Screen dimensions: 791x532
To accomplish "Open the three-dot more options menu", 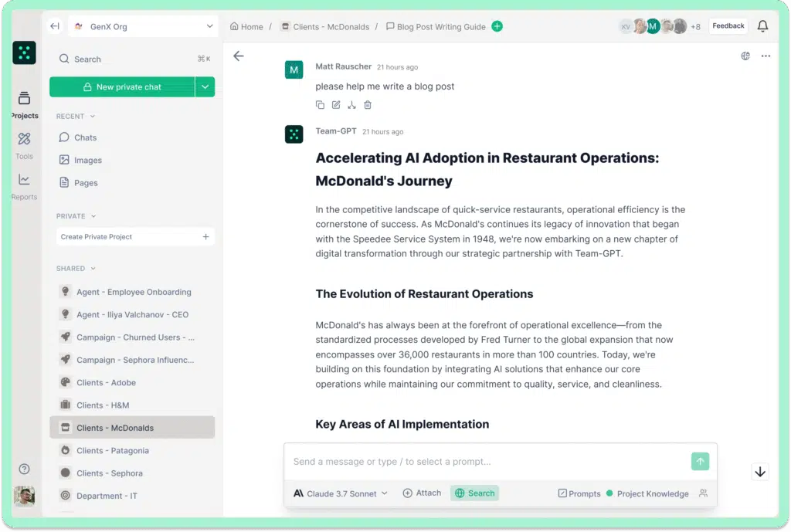I will point(766,56).
